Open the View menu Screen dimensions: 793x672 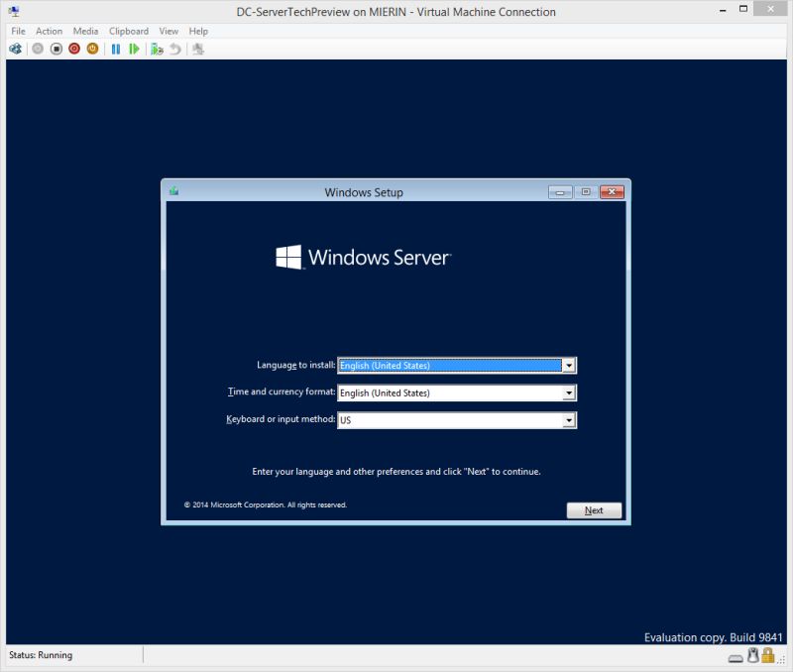pos(169,32)
